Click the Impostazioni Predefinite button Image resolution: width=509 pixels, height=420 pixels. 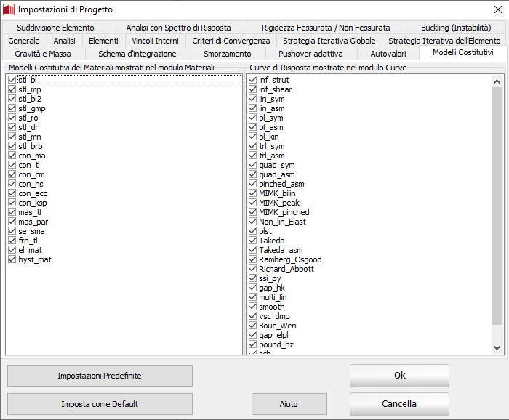(x=100, y=376)
